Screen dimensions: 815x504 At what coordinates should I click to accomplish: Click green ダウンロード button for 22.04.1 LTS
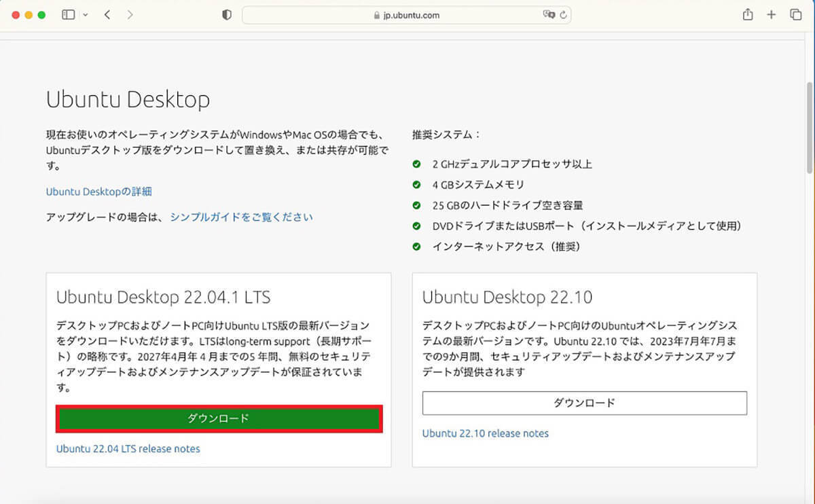(x=219, y=418)
